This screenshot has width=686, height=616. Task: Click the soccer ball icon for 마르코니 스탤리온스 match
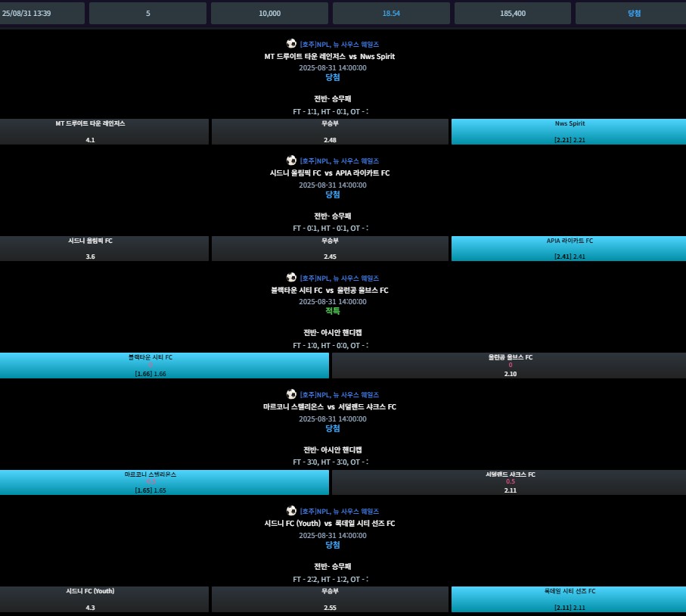[291, 394]
